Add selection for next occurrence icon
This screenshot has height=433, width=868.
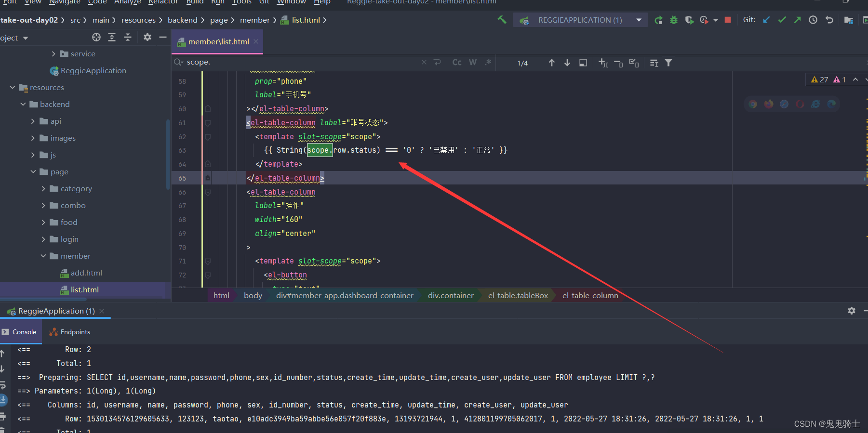pyautogui.click(x=603, y=63)
